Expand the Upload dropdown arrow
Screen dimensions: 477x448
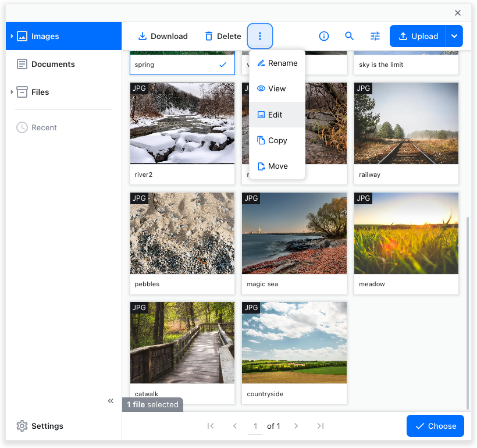(x=454, y=36)
